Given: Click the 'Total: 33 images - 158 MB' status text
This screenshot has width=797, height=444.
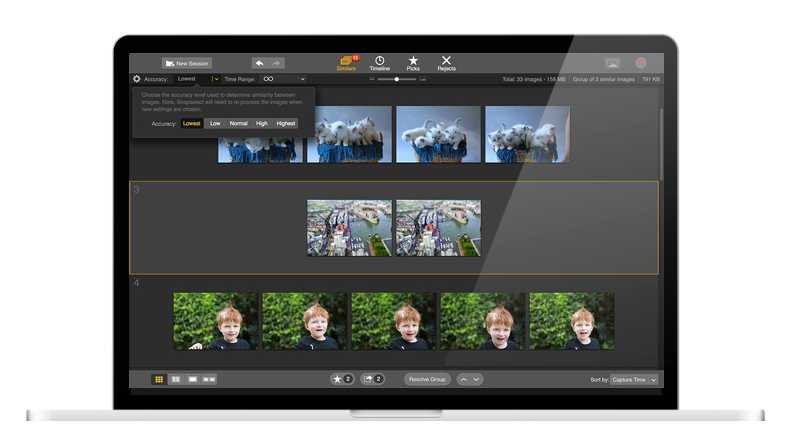Looking at the screenshot, I should tap(534, 79).
